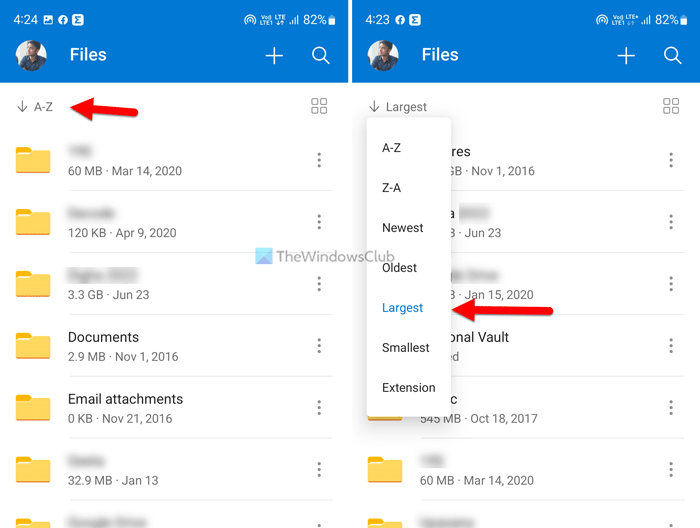Viewport: 700px width, 528px height.
Task: Open Email attachments folder icon
Action: (x=33, y=407)
